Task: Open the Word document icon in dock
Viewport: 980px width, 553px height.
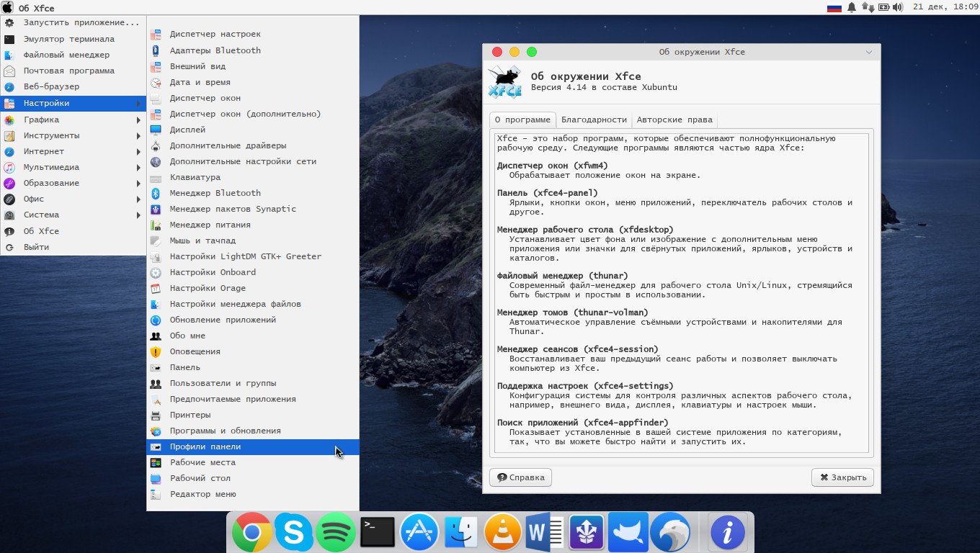Action: (x=545, y=533)
